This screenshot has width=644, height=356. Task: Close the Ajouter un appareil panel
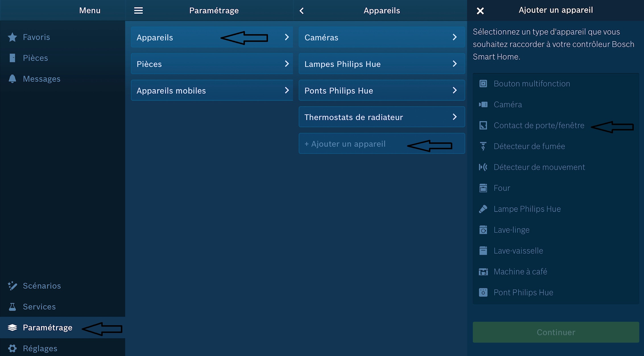[480, 11]
